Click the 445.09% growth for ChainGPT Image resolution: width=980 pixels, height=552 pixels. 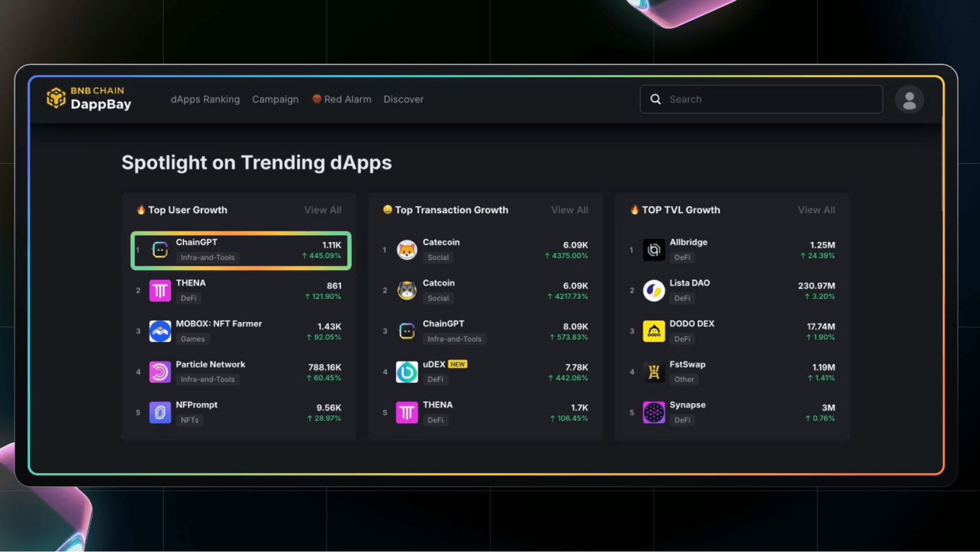point(321,256)
